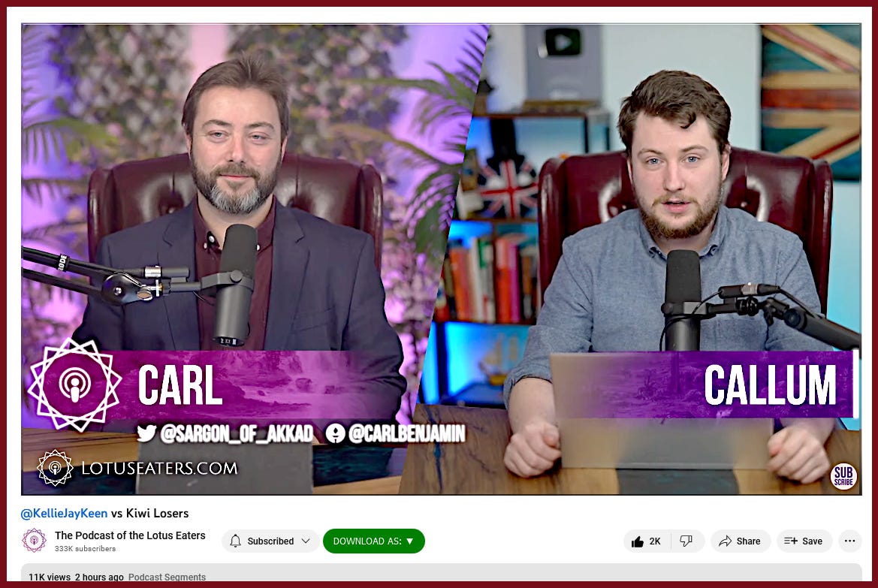The height and width of the screenshot is (588, 878).
Task: Expand the DOWNLOAD AS dropdown
Action: tap(373, 541)
